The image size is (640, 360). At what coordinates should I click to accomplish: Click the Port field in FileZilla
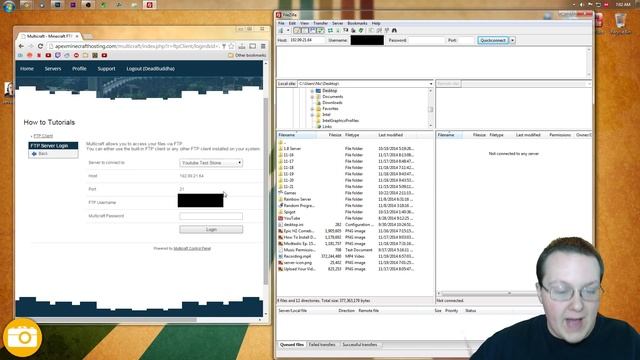click(467, 40)
